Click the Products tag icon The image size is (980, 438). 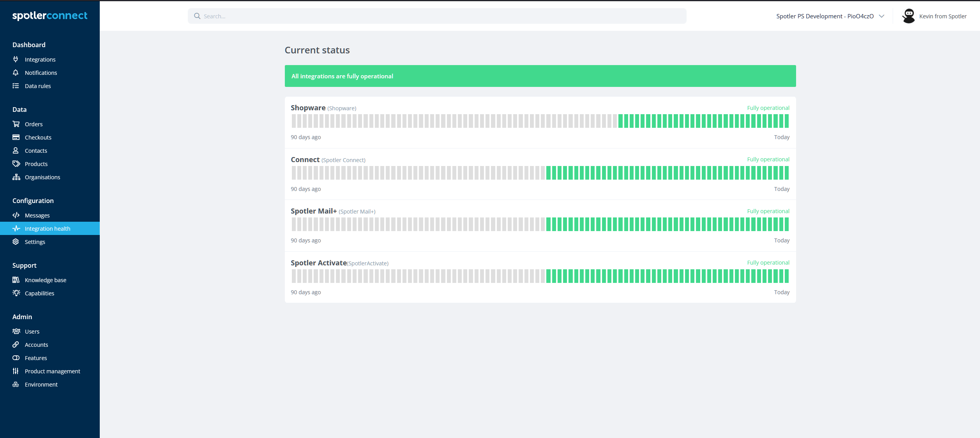click(x=16, y=163)
